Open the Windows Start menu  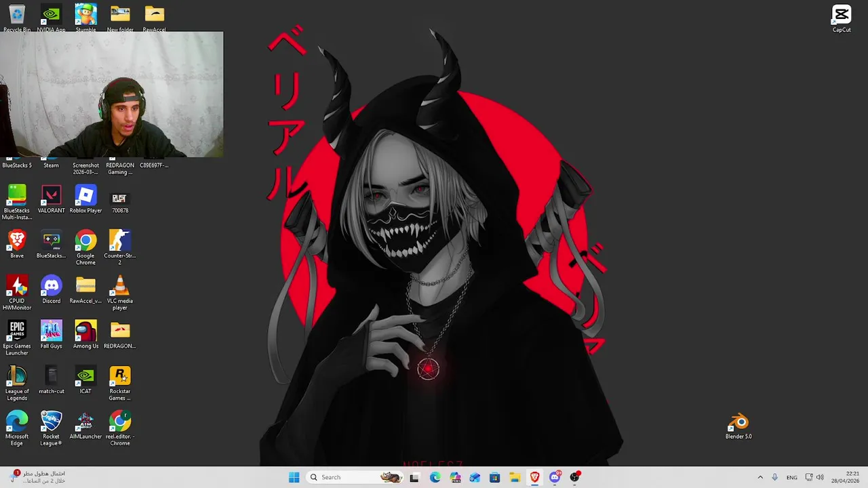point(294,477)
